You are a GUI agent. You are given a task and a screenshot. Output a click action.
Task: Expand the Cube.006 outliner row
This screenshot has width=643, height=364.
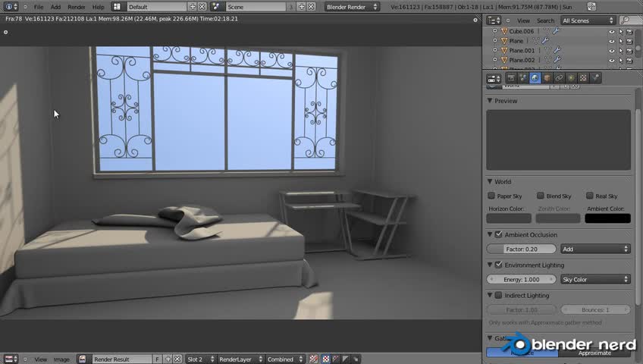pos(495,31)
